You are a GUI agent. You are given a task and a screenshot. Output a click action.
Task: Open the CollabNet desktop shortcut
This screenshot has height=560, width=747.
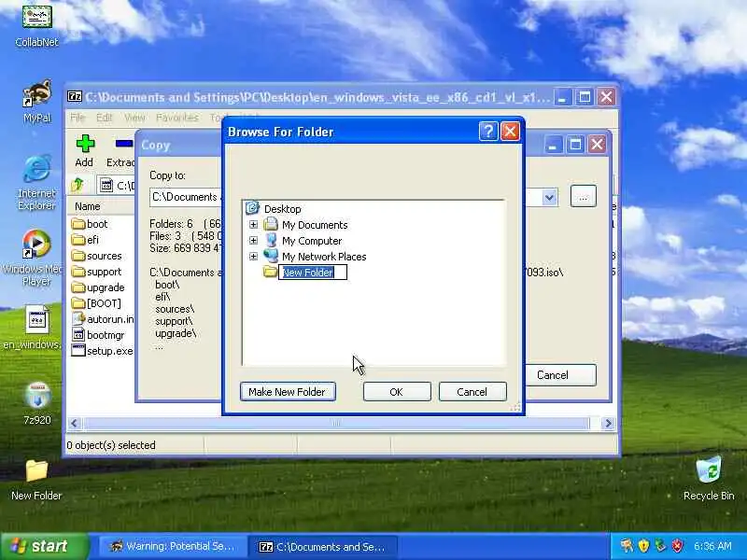tap(36, 25)
